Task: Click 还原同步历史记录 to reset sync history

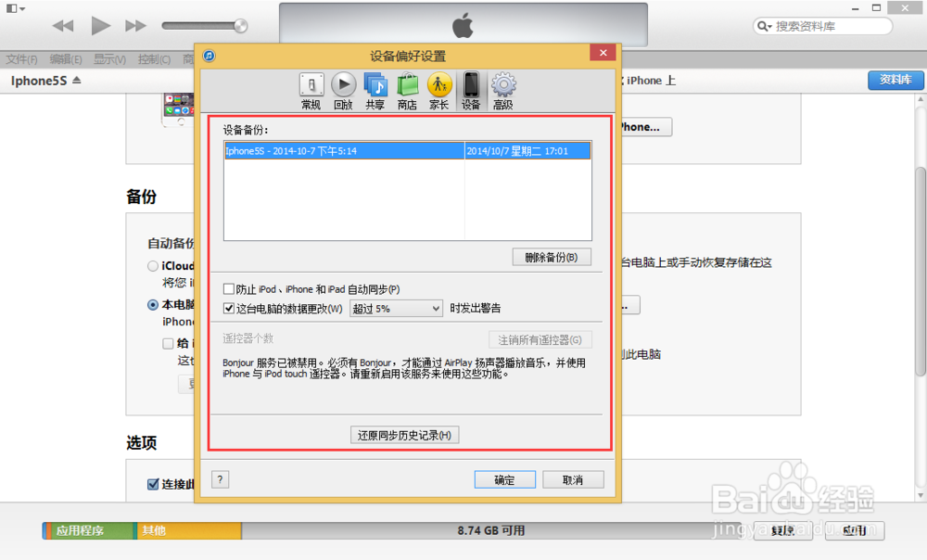Action: pos(404,434)
